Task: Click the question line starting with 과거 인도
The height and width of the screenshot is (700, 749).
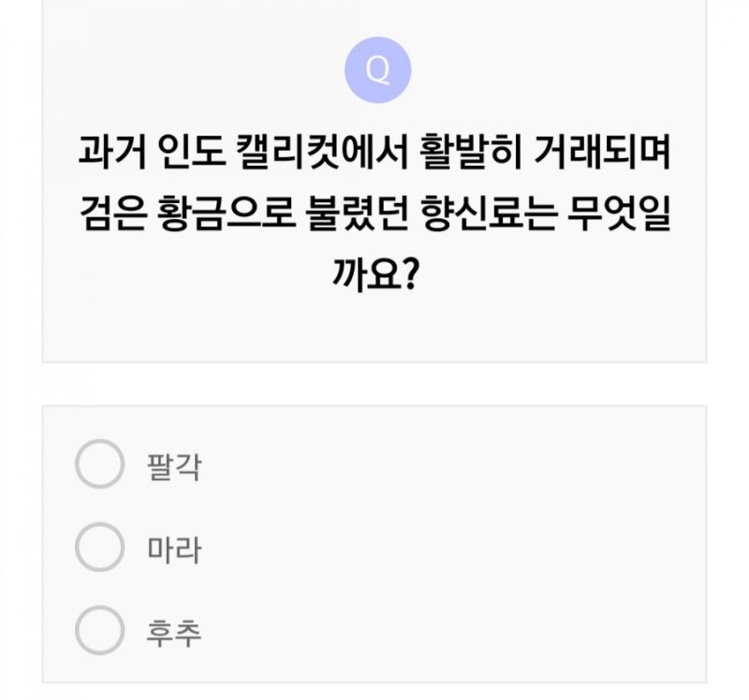Action: pyautogui.click(x=374, y=153)
